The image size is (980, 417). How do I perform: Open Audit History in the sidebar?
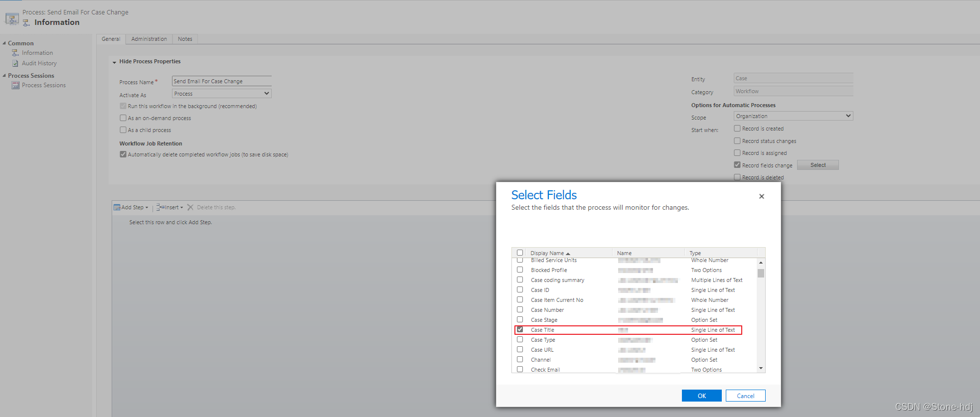tap(39, 63)
